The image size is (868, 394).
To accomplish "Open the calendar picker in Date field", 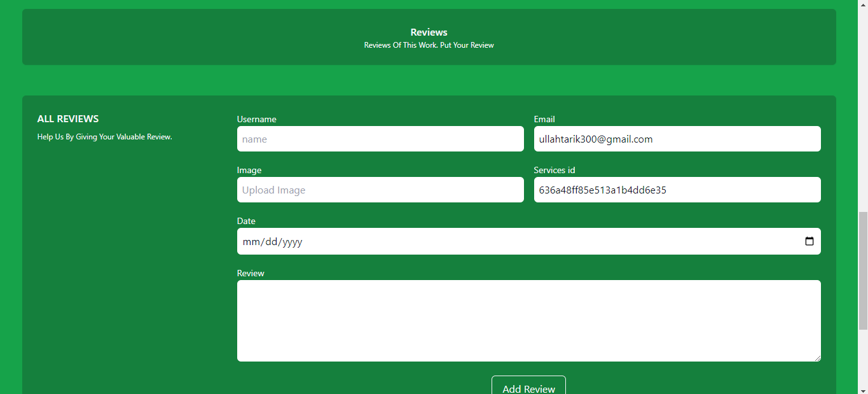I will click(x=809, y=241).
